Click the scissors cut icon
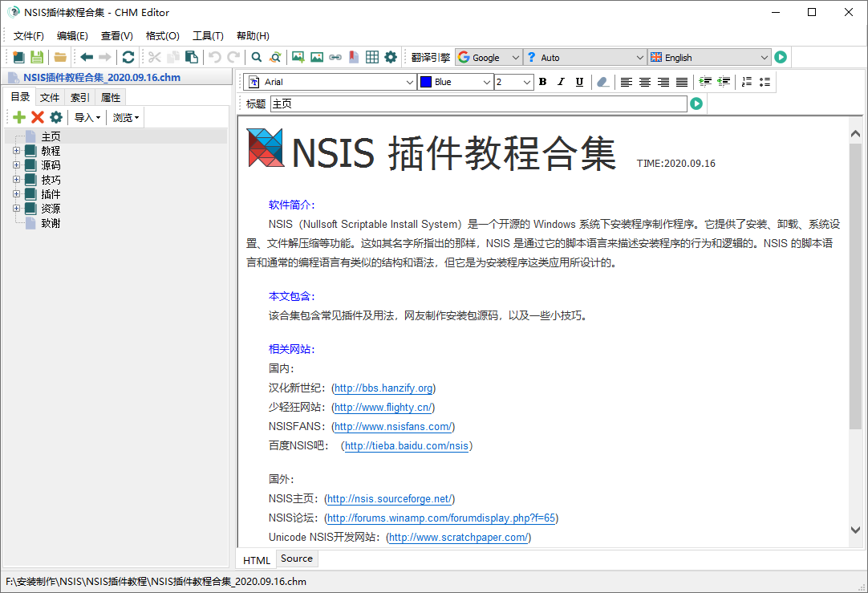 tap(155, 57)
